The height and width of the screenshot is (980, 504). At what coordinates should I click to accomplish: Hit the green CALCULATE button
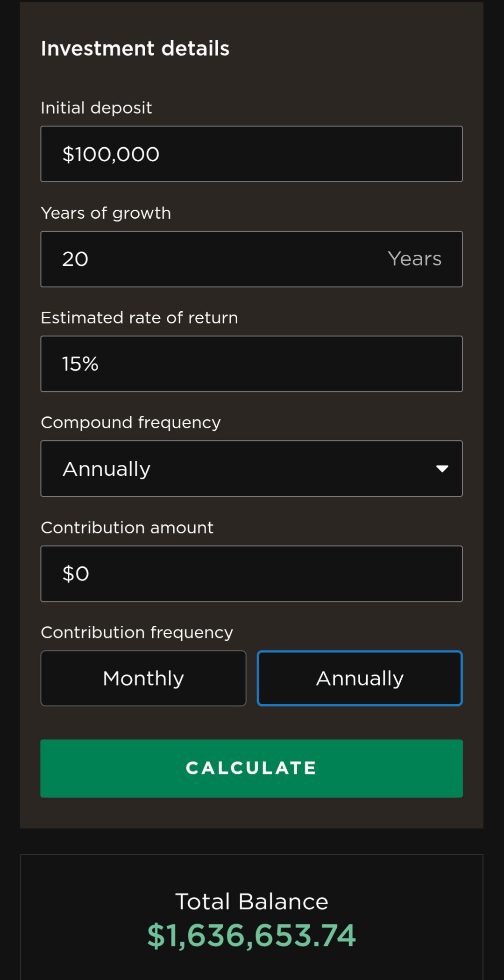(251, 768)
